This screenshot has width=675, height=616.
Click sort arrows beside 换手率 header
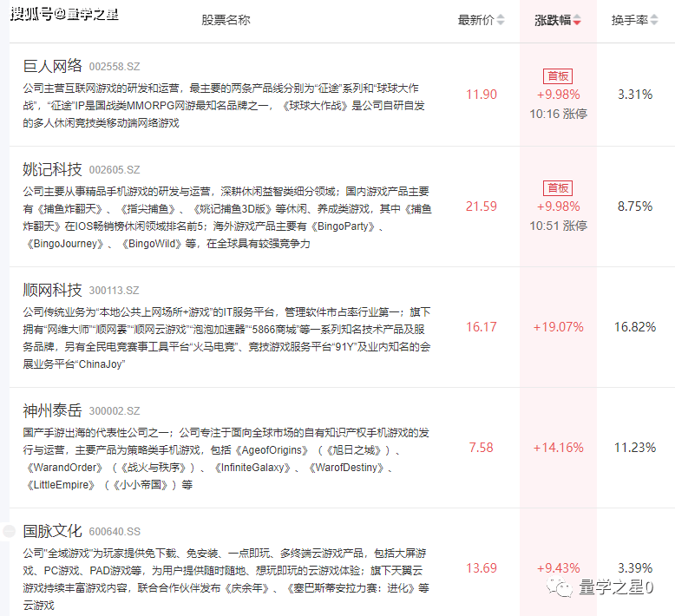tap(656, 20)
